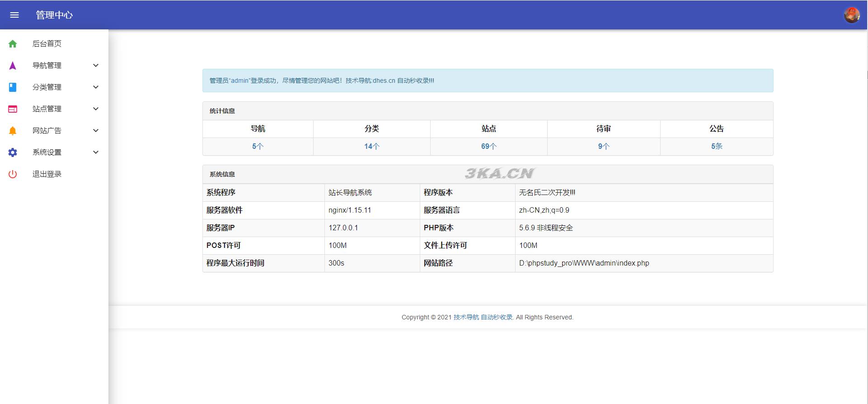The width and height of the screenshot is (868, 404).
Task: Click the red power logout icon
Action: point(13,174)
